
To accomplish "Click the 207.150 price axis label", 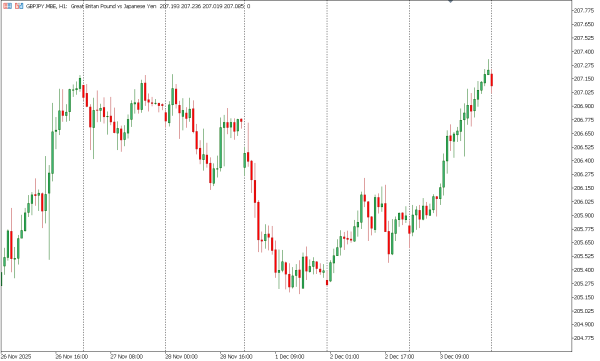I will (x=584, y=79).
